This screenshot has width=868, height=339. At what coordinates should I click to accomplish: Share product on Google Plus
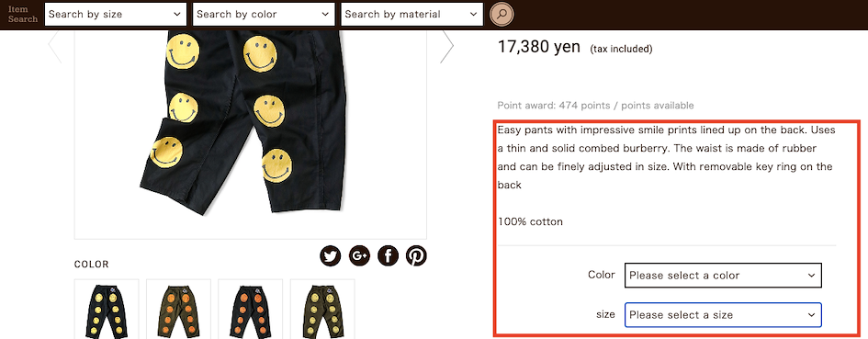click(359, 256)
